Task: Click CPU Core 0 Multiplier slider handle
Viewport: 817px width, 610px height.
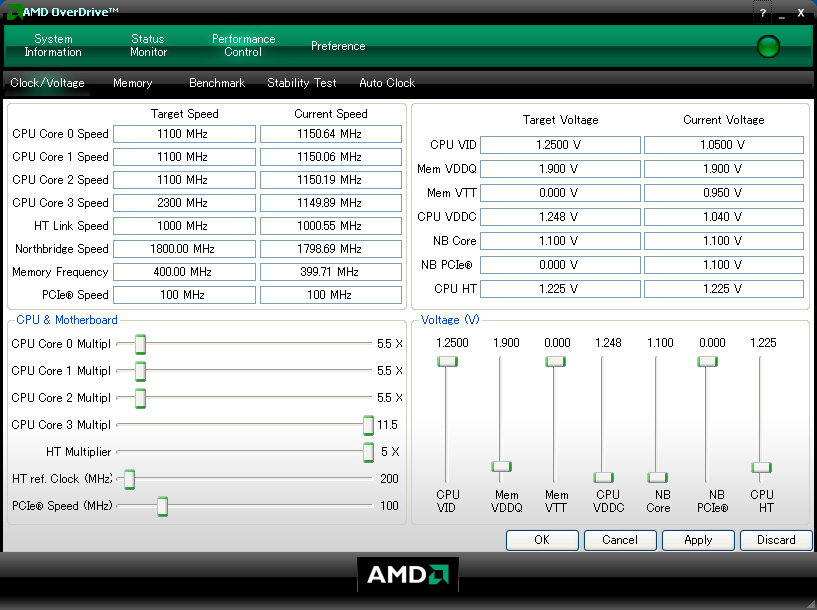Action: [140, 344]
